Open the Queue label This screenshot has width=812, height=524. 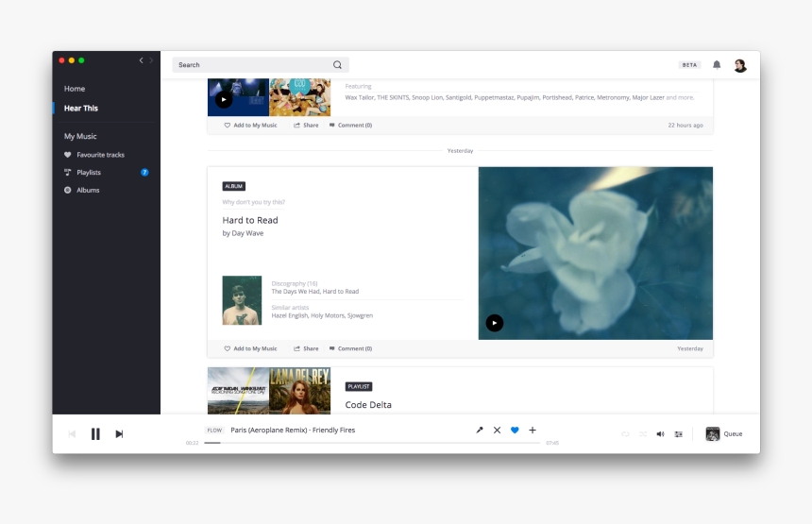[733, 434]
